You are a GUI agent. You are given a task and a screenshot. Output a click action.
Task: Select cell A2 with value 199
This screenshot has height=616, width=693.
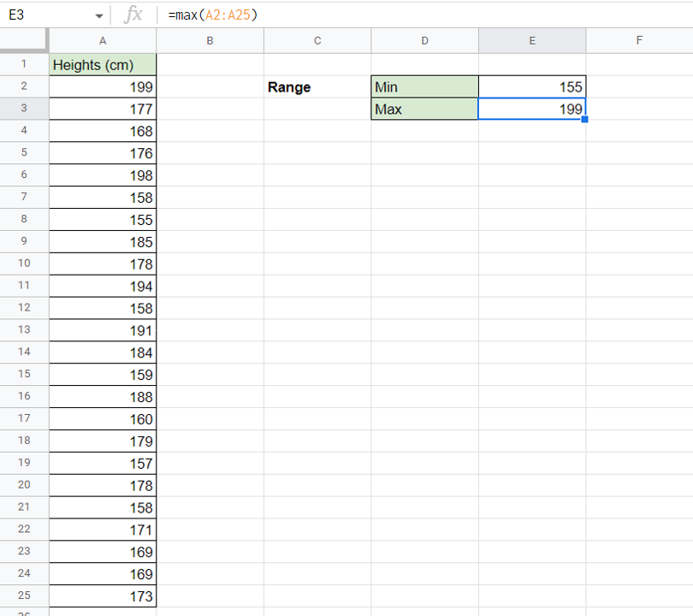click(x=103, y=87)
